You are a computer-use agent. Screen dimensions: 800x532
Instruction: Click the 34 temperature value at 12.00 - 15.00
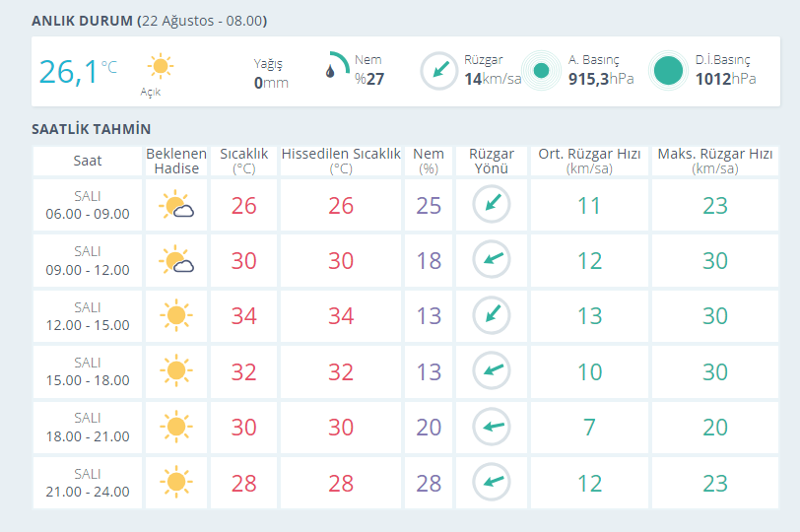coord(244,315)
